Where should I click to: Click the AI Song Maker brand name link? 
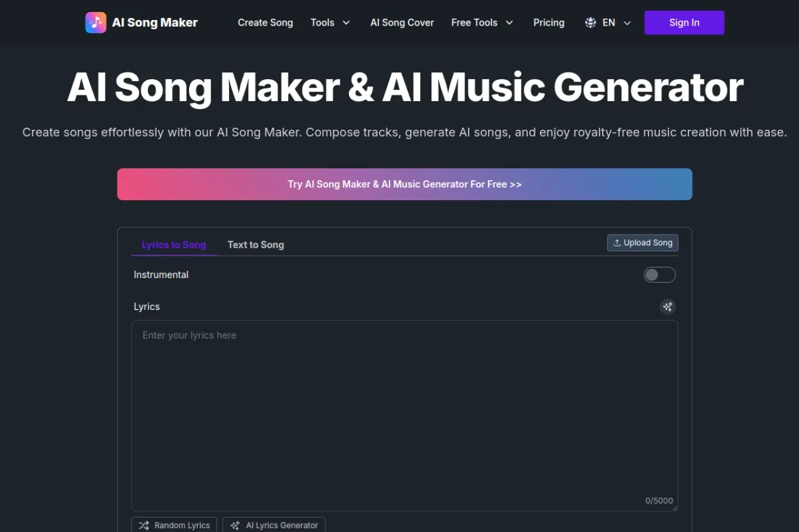tap(155, 22)
